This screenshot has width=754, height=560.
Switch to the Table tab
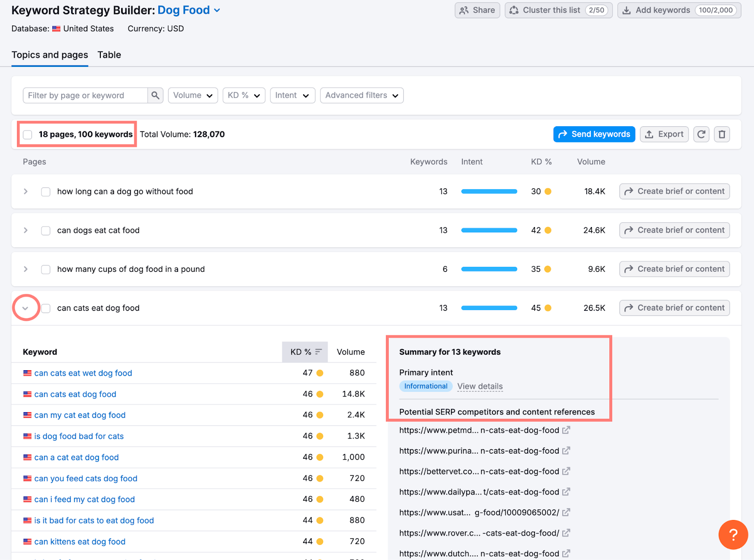pos(109,55)
